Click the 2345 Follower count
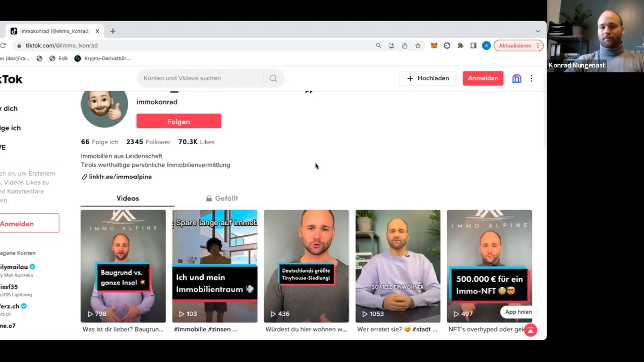The width and height of the screenshot is (644, 362). [148, 142]
